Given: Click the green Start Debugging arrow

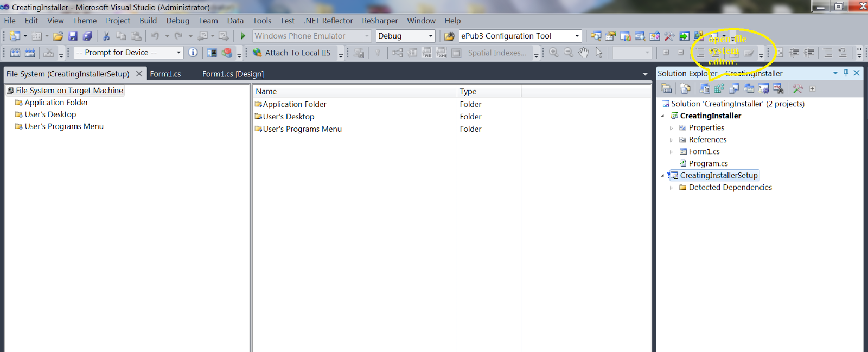Looking at the screenshot, I should (243, 36).
